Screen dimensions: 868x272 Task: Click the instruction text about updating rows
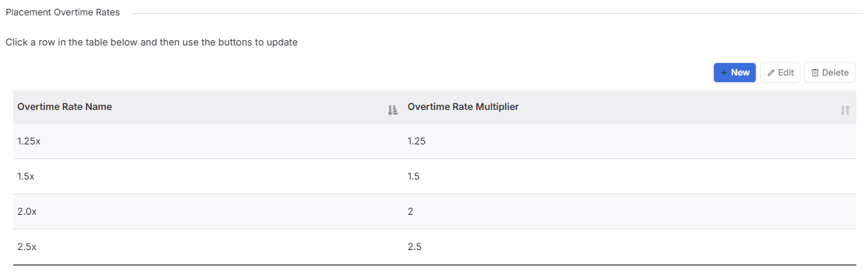152,42
